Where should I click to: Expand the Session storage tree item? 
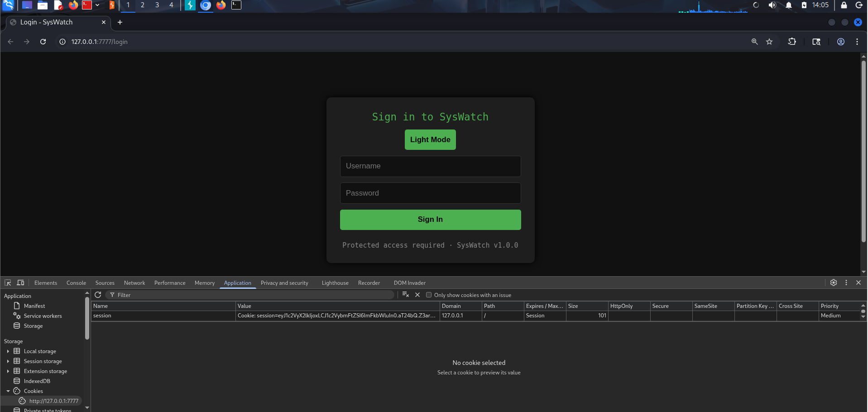tap(8, 361)
